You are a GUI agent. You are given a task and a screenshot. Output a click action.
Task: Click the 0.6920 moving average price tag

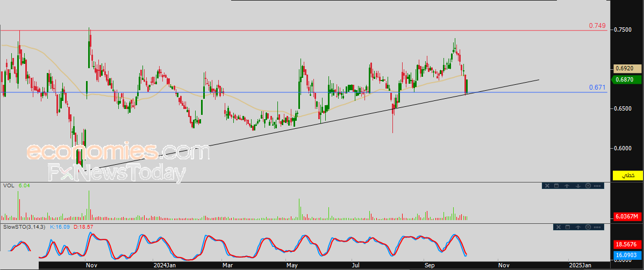point(627,69)
